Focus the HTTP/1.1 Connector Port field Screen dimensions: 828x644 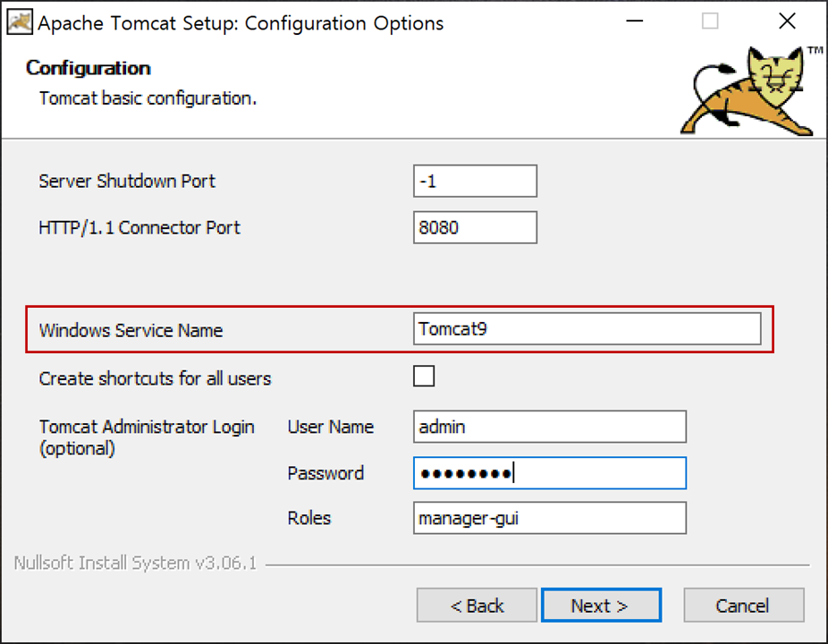pos(475,227)
